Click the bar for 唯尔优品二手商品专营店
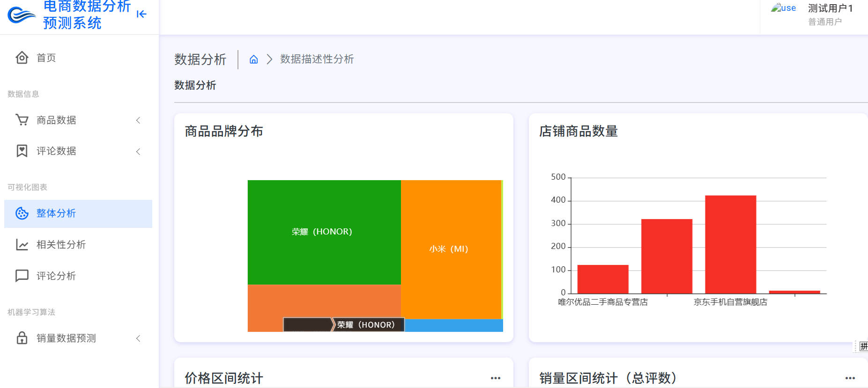Screen dimensions: 868x388 click(603, 279)
